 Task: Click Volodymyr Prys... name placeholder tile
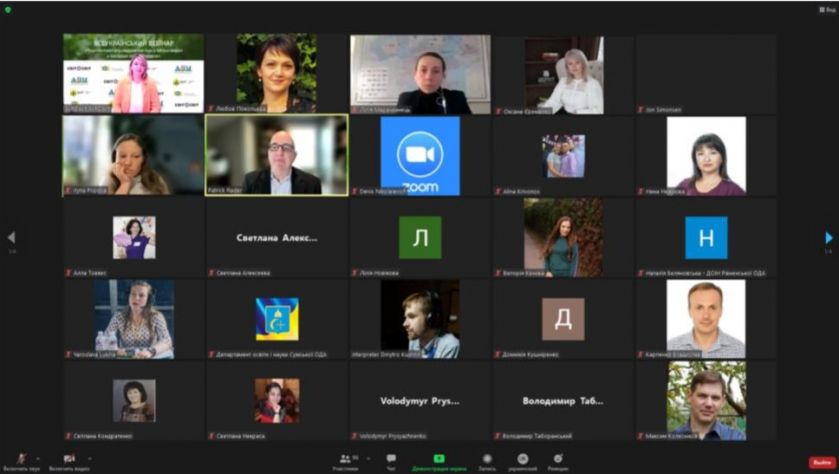click(x=420, y=401)
